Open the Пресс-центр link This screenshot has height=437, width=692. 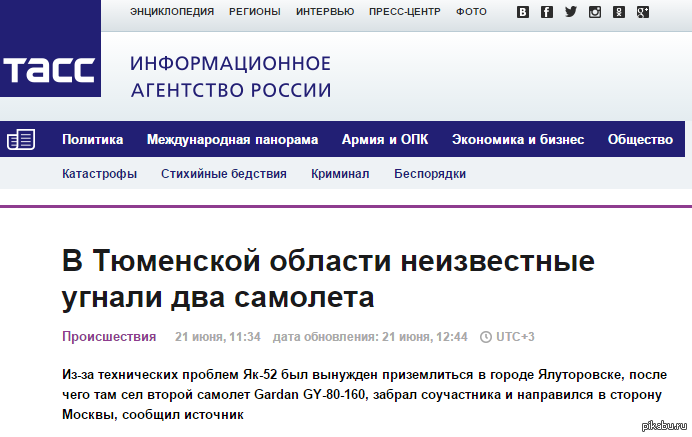(405, 12)
